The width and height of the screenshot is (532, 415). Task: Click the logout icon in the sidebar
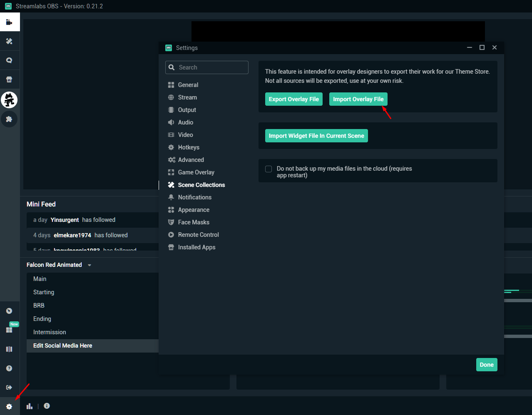click(10, 387)
